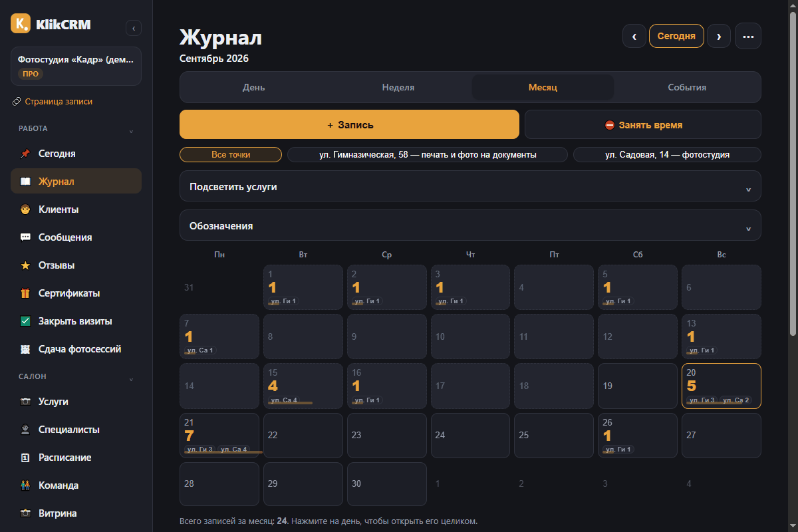
Task: Select the Все точки filter
Action: (x=231, y=155)
